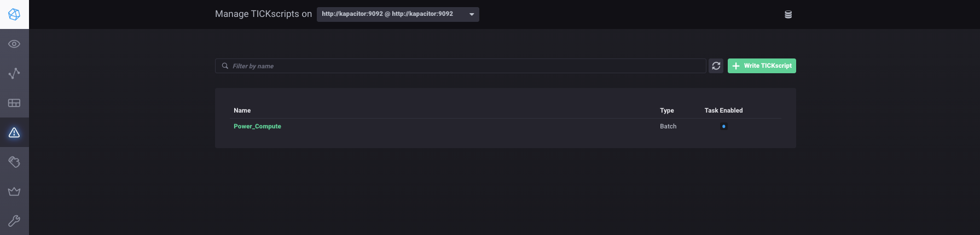Toggle Task Enabled for Power_Compute
Image resolution: width=980 pixels, height=235 pixels.
723,126
